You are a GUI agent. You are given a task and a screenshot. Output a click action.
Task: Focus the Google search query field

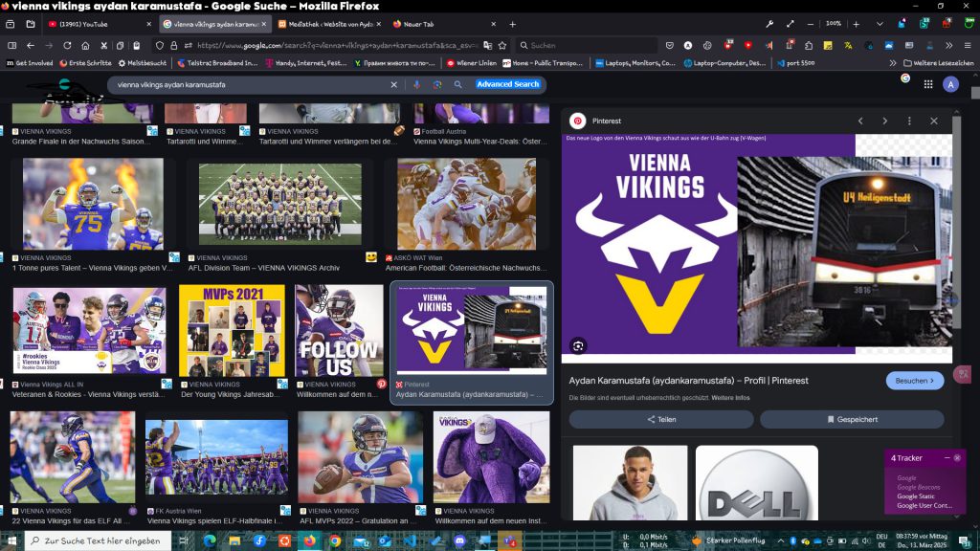point(250,84)
